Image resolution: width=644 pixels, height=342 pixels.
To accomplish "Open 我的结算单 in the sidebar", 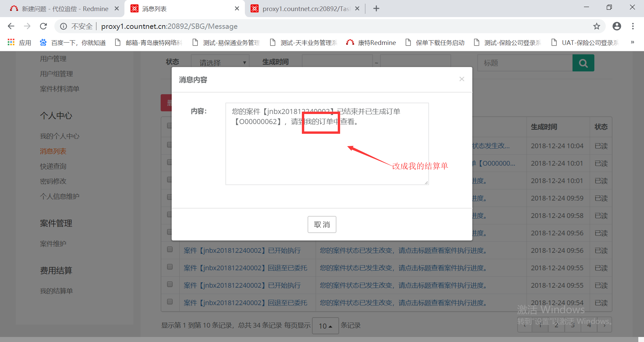I will (x=56, y=291).
